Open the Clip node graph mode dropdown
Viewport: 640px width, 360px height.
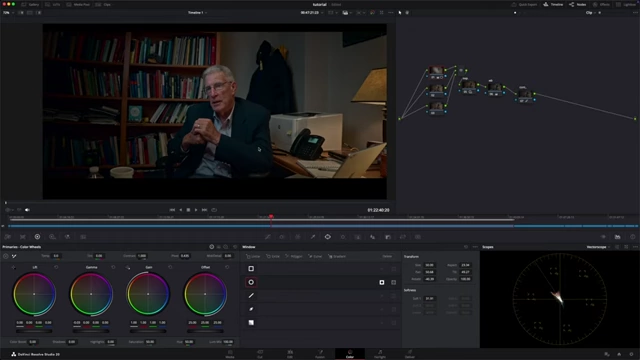[x=591, y=13]
